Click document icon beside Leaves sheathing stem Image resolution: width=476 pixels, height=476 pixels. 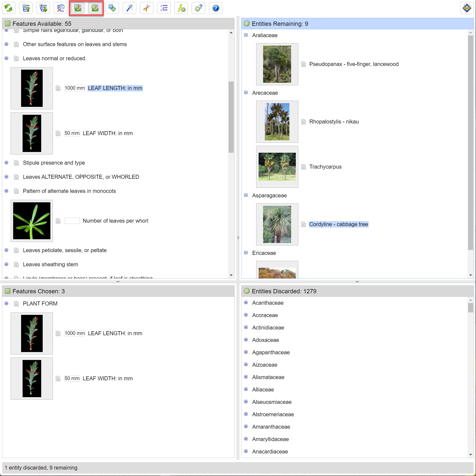tap(16, 265)
